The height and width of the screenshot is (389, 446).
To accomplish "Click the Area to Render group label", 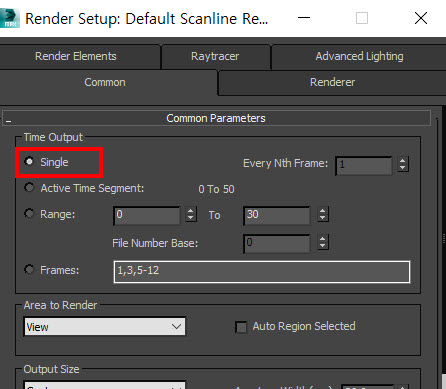I will tap(60, 305).
